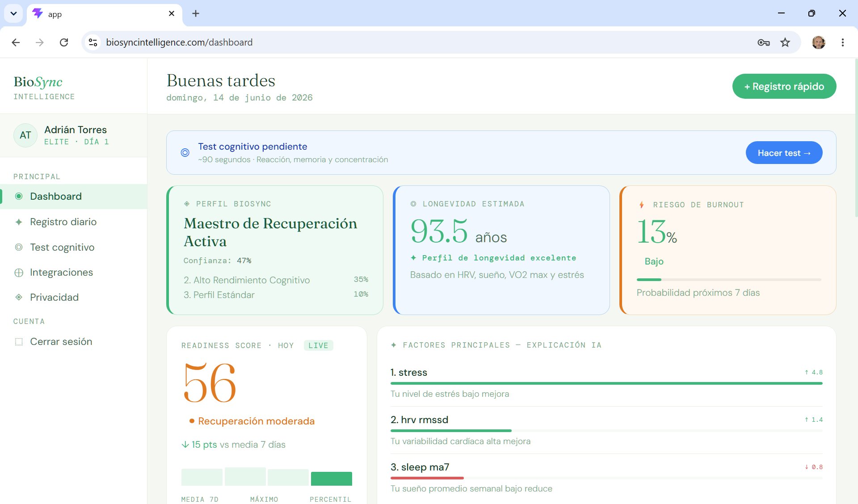Click the Integraciones globe icon

click(19, 273)
